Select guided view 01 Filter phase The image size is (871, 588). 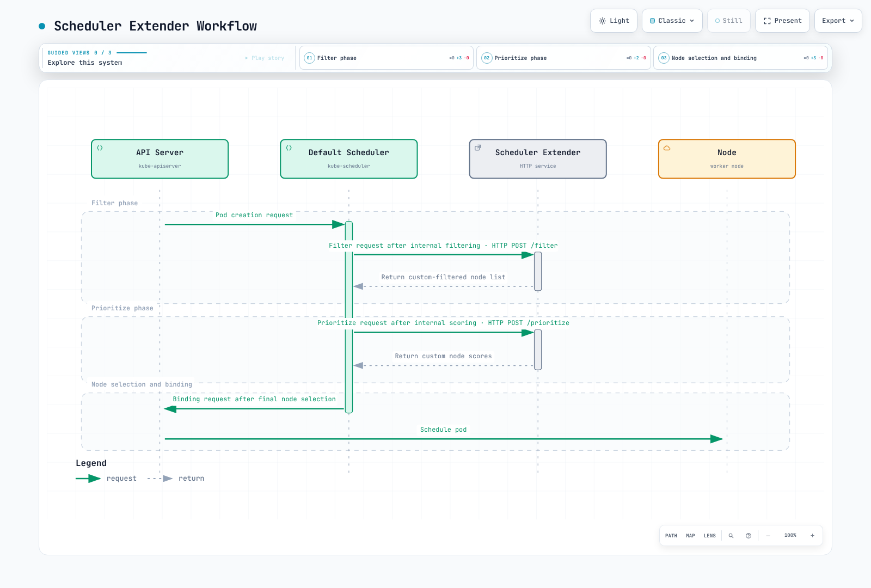click(x=387, y=58)
